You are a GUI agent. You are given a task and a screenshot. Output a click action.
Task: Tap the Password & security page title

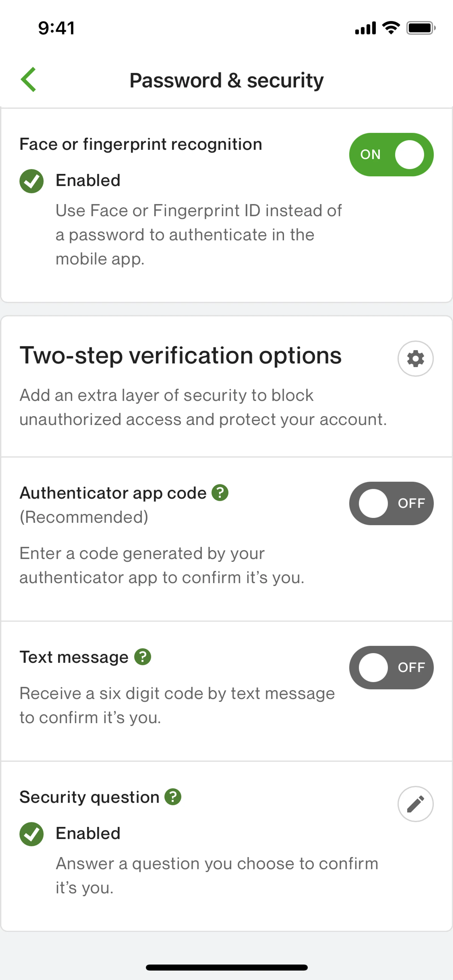226,80
